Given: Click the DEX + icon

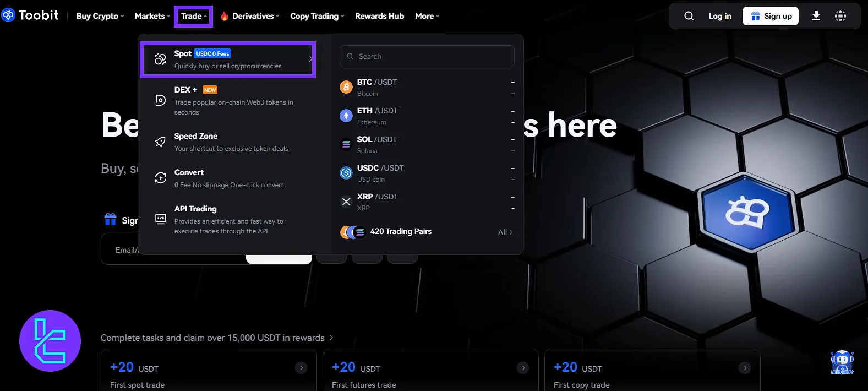Looking at the screenshot, I should click(x=160, y=100).
